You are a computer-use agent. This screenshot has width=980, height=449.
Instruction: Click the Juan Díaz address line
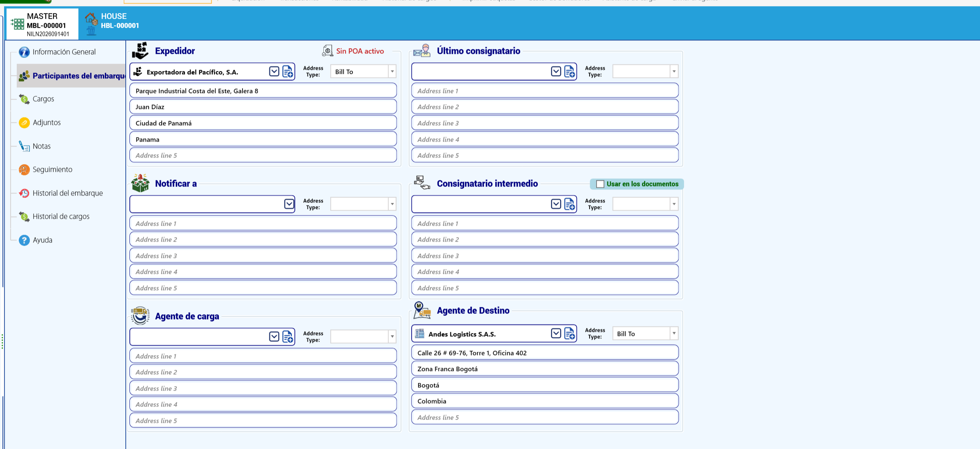(263, 107)
